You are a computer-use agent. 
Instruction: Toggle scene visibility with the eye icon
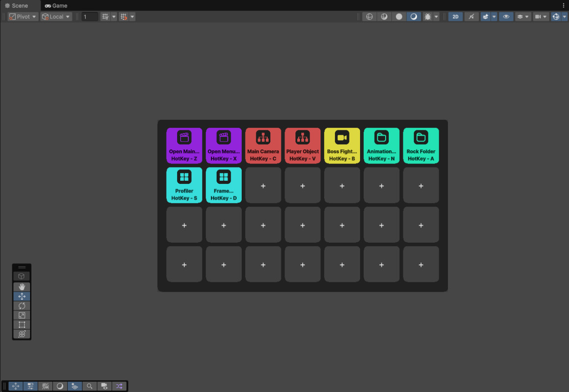(x=506, y=16)
